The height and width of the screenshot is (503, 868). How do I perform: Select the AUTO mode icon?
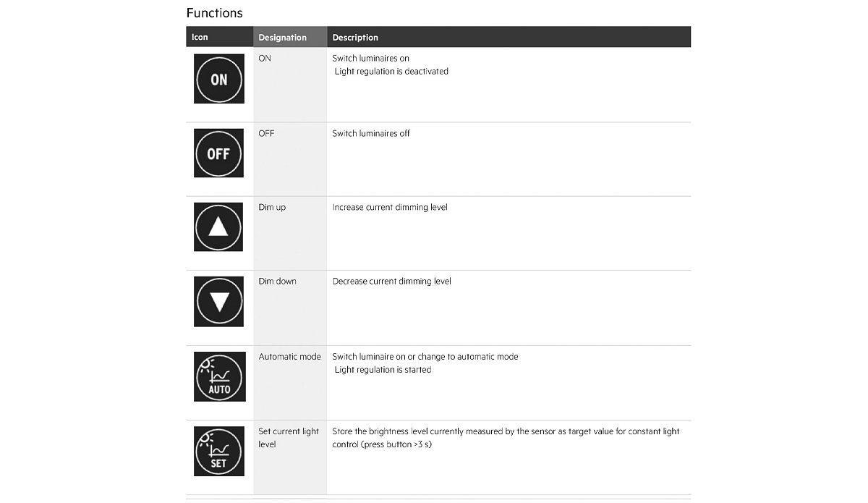[219, 376]
